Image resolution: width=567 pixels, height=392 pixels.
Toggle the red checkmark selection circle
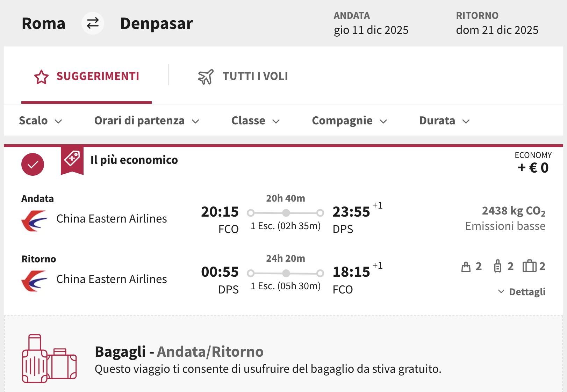(32, 164)
